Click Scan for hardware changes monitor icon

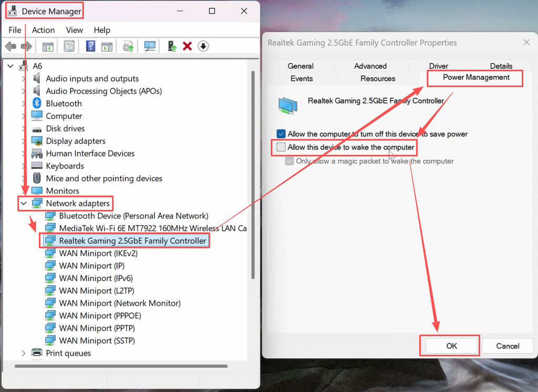[x=150, y=46]
